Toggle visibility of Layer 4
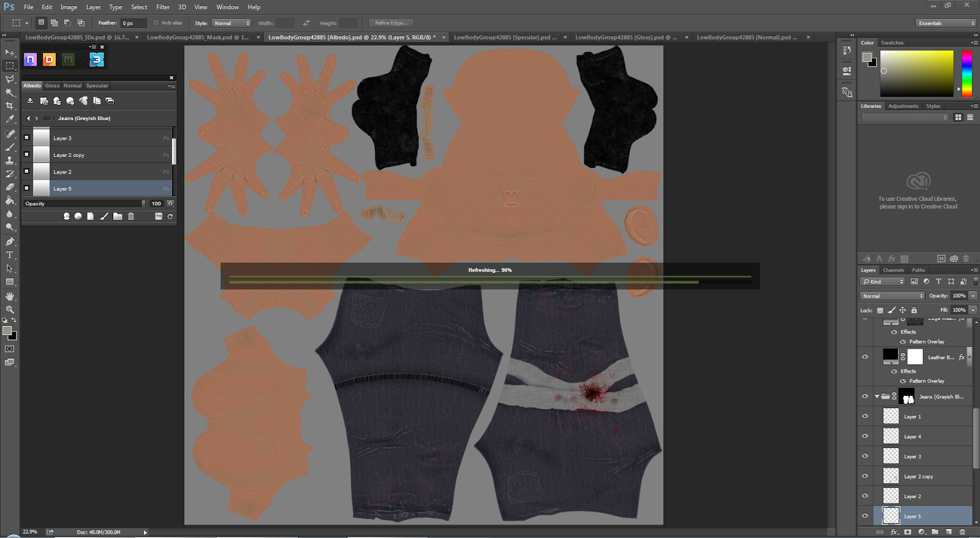The height and width of the screenshot is (538, 980). tap(865, 436)
